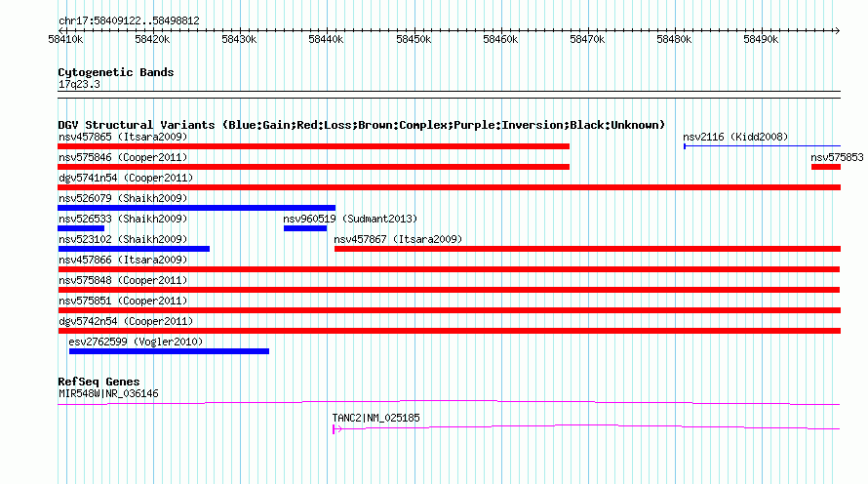This screenshot has height=484, width=868.
Task: Open the dgv5741n54 (Cooper2011) variant label
Action: 126,178
